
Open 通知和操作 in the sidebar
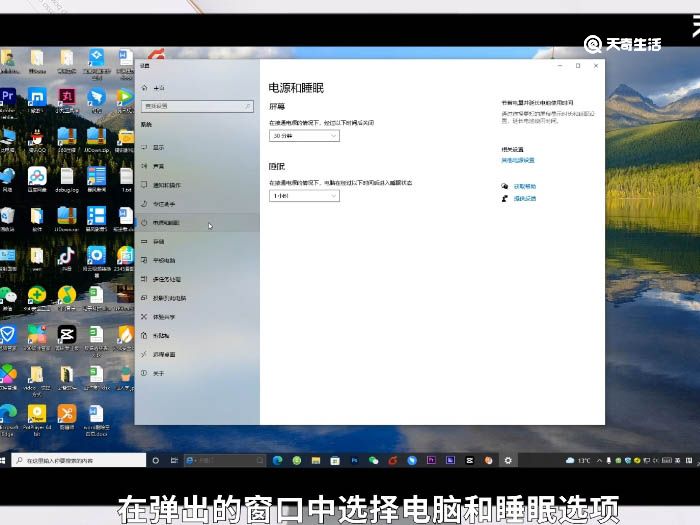tap(167, 185)
